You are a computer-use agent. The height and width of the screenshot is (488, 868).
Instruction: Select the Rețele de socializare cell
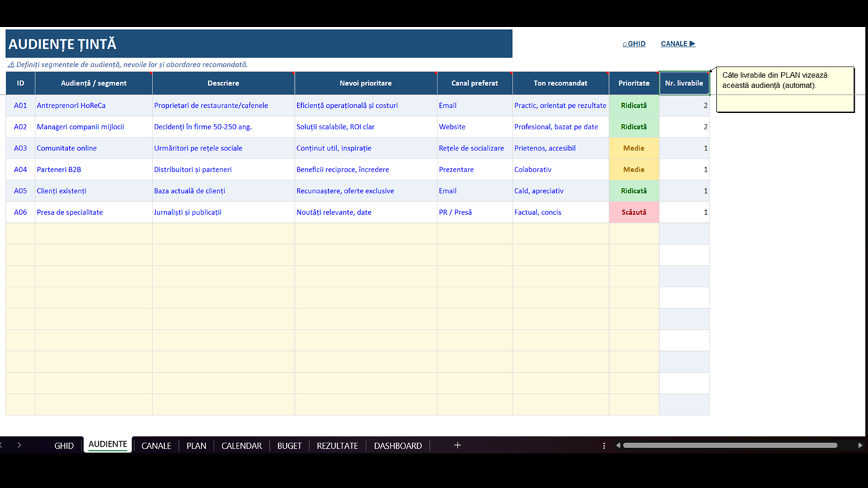475,148
